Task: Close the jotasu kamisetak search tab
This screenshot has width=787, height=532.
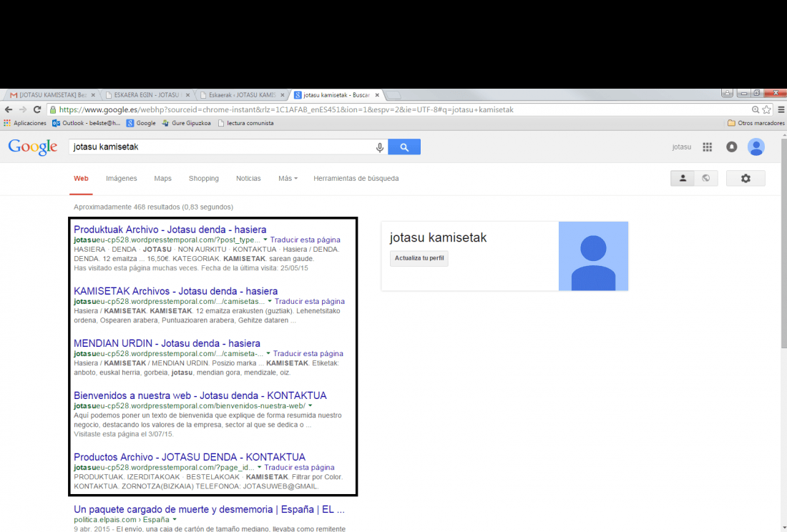Action: pyautogui.click(x=377, y=95)
